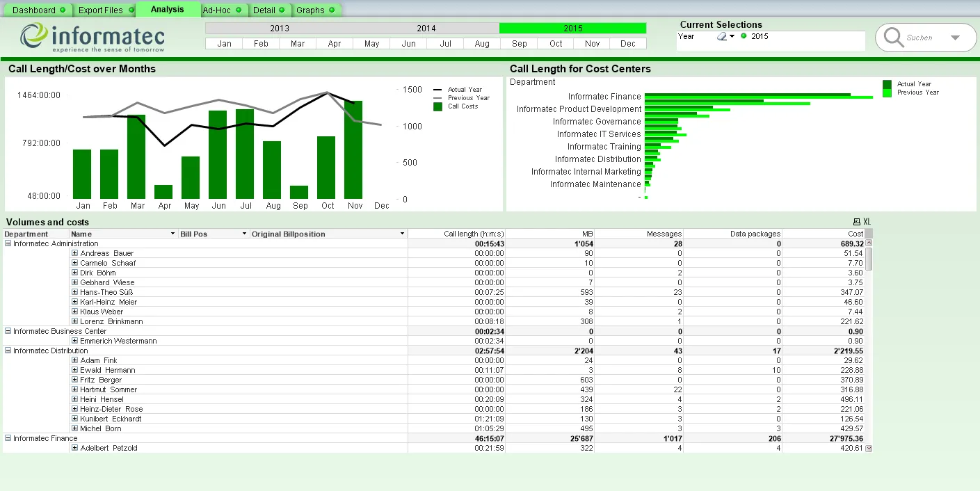Click the Informatec IT Services chart label
Viewport: 980px width, 491px height.
click(x=599, y=134)
